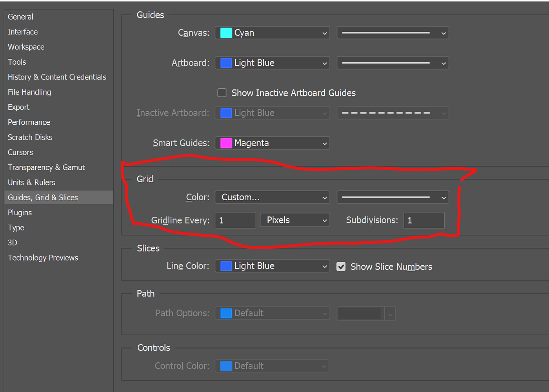Select File Handling preferences
The width and height of the screenshot is (549, 392).
(x=29, y=92)
